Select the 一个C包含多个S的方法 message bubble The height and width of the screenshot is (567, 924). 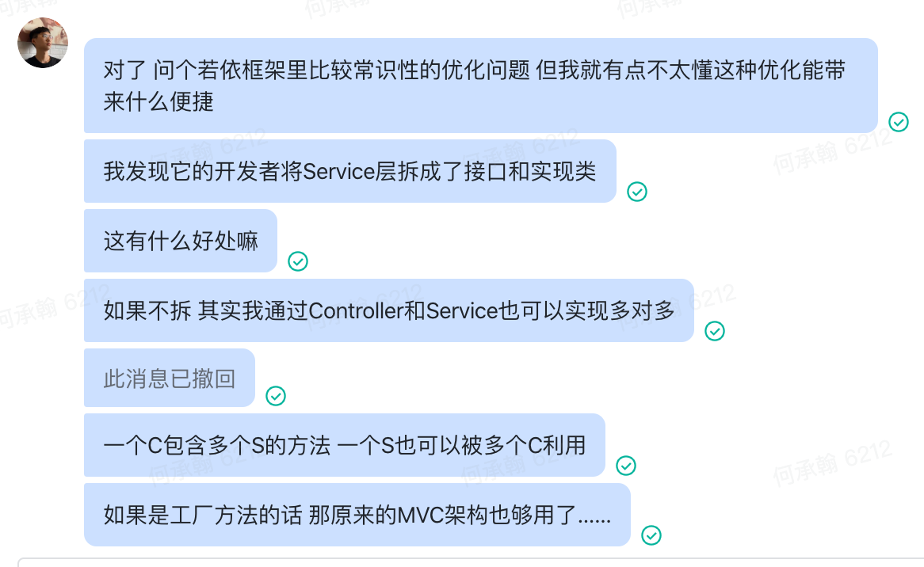(x=344, y=445)
